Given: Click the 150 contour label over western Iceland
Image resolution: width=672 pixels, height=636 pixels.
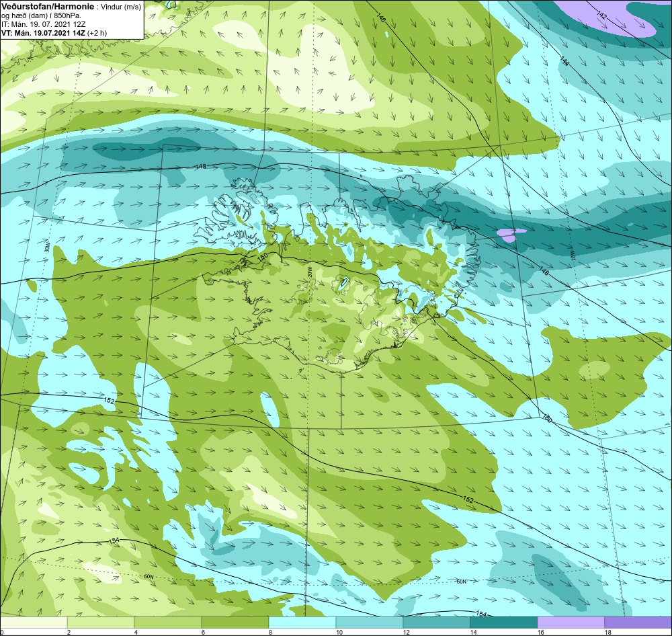Looking at the screenshot, I should [x=262, y=256].
